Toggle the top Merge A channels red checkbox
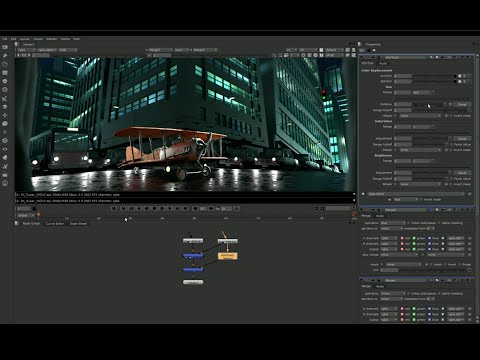The image size is (480, 360). click(x=402, y=238)
